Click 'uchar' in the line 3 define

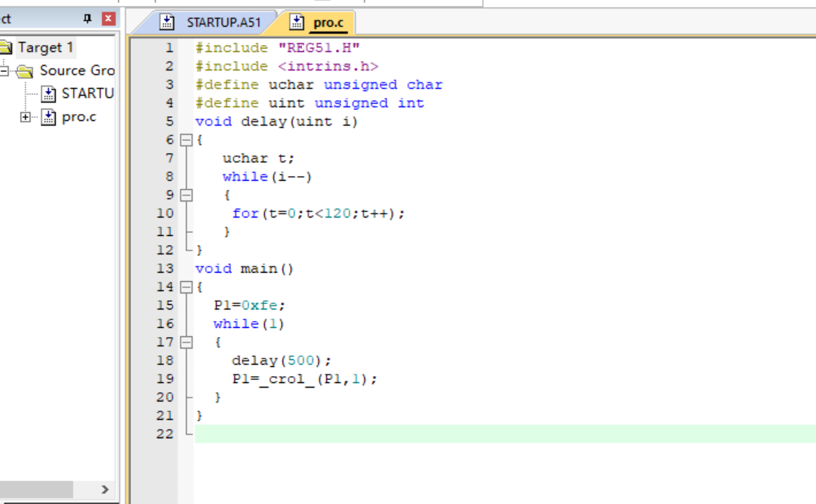(291, 85)
